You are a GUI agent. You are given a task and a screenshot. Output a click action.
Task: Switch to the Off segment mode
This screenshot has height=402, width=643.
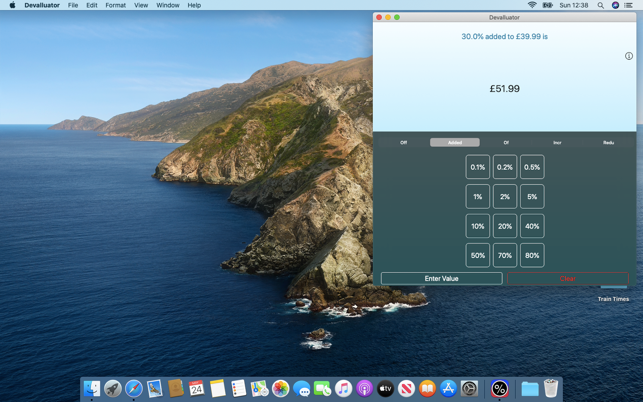pyautogui.click(x=404, y=142)
